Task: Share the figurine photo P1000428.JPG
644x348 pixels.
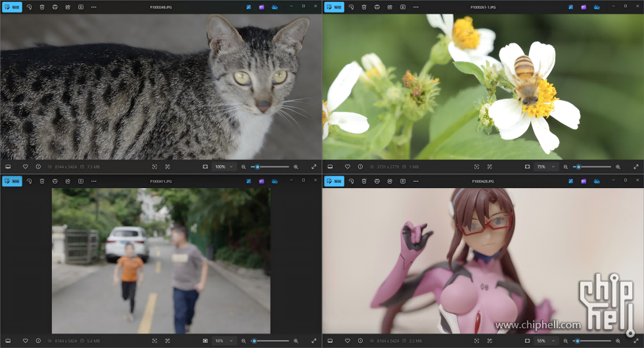Action: click(390, 181)
